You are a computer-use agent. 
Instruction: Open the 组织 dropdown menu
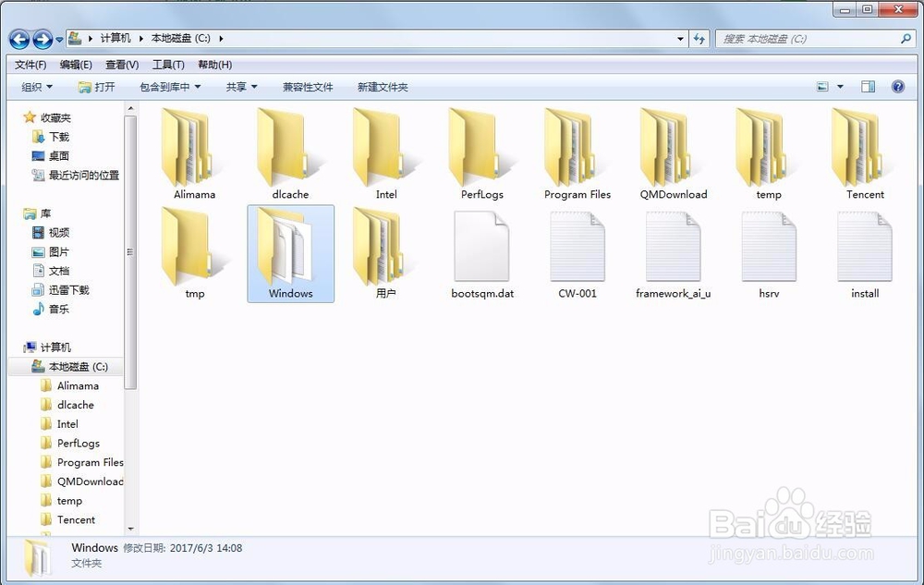37,87
